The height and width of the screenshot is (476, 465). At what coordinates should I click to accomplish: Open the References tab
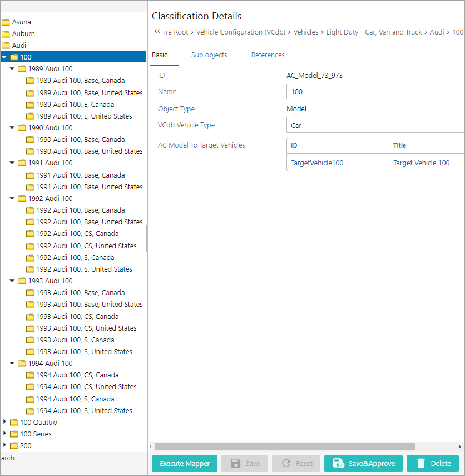point(268,55)
